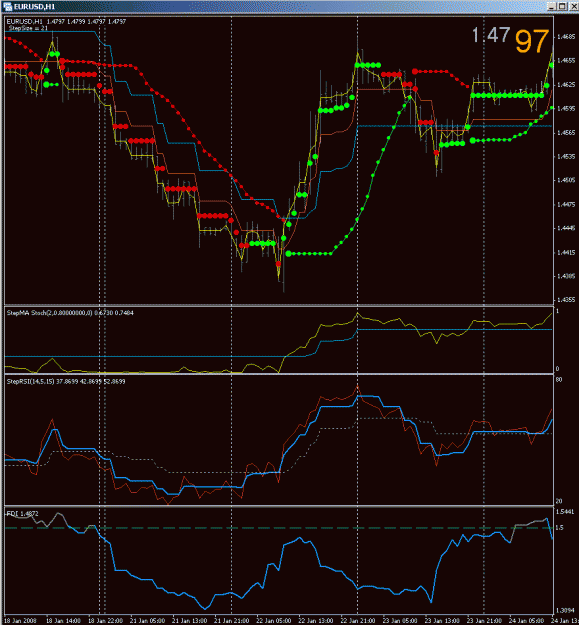Click price level 1.4565 on the axis
The height and width of the screenshot is (625, 579).
(565, 132)
